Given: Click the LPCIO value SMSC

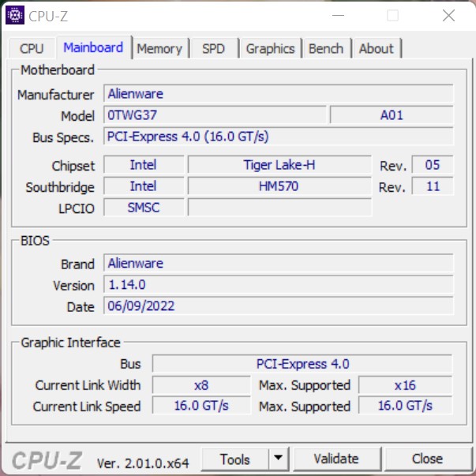Looking at the screenshot, I should [x=144, y=208].
